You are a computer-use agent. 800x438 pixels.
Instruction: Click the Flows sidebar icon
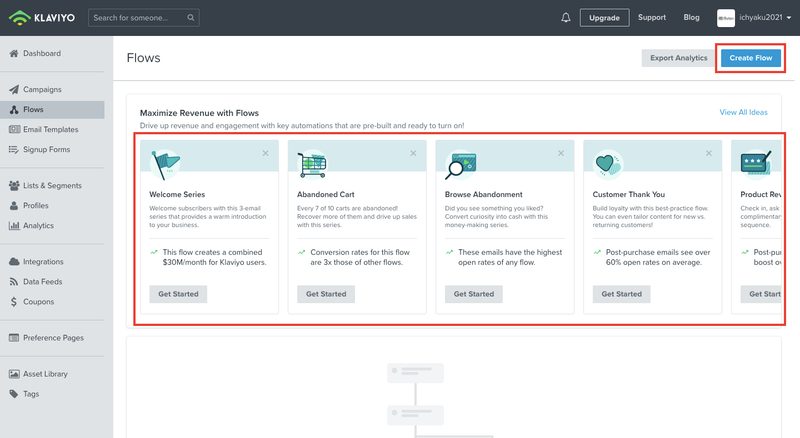14,109
